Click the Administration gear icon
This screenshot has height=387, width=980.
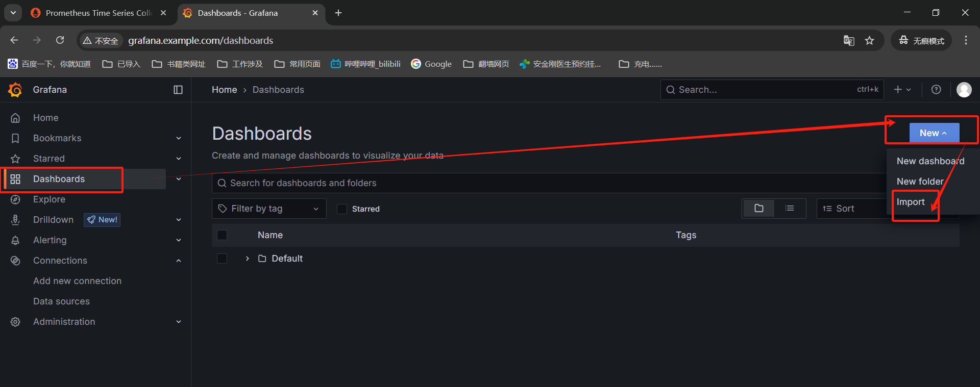tap(15, 322)
